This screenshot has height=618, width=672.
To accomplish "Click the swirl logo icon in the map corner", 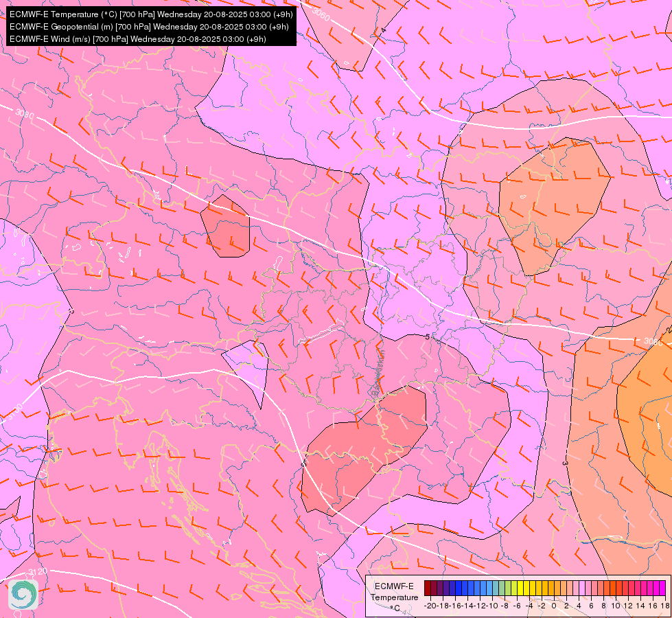I will [x=23, y=595].
